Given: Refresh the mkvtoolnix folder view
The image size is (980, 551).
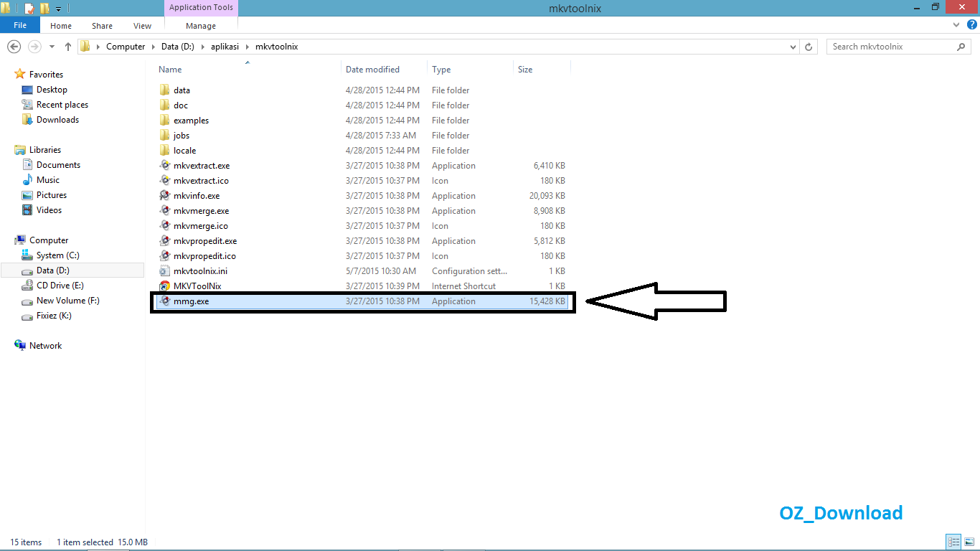Looking at the screenshot, I should pyautogui.click(x=809, y=47).
